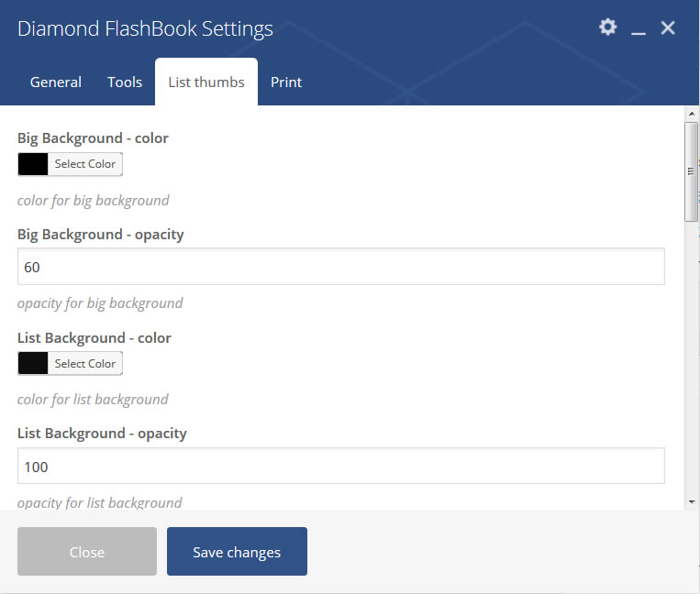Click the List Background color swatch
Screen dimensions: 700x594
click(x=33, y=363)
